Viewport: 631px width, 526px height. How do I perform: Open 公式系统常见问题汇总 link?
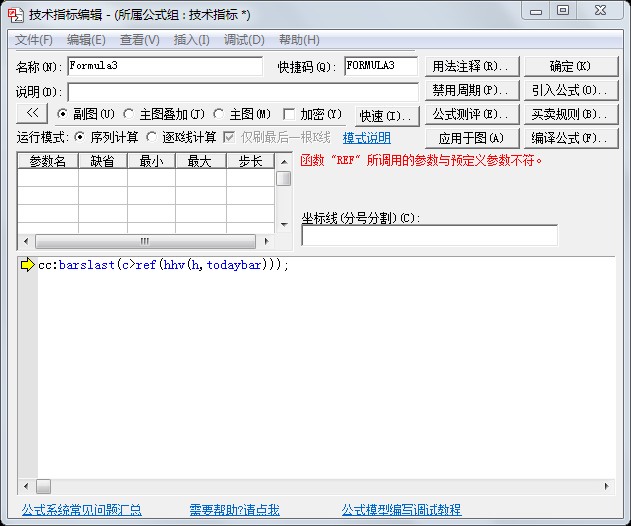pyautogui.click(x=82, y=510)
